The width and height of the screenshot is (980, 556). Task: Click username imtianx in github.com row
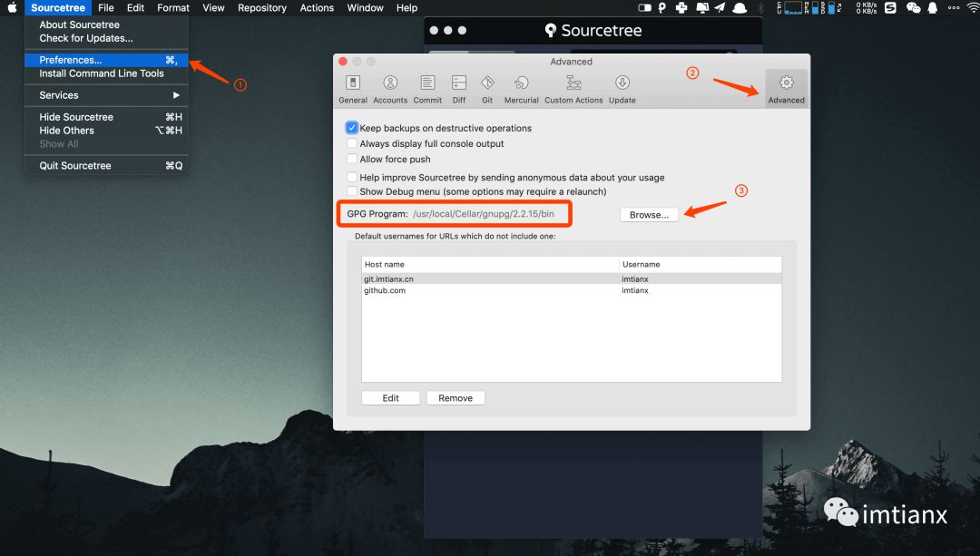pos(635,290)
